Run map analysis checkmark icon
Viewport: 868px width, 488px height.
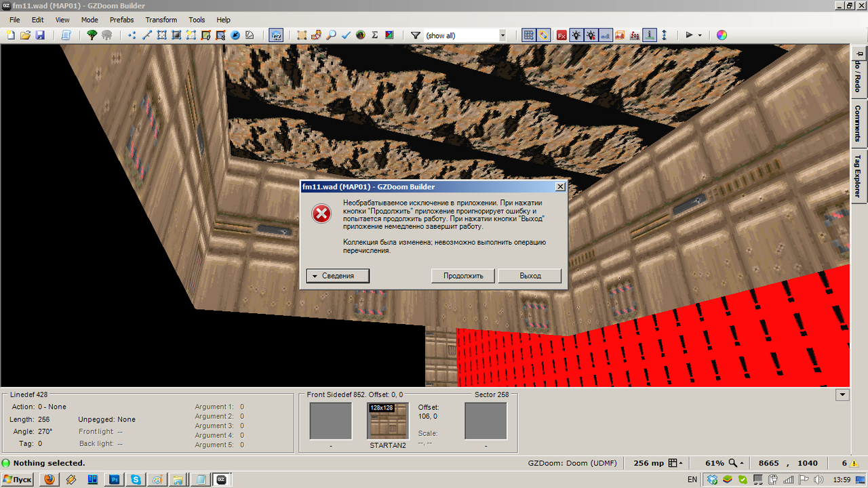click(x=346, y=35)
